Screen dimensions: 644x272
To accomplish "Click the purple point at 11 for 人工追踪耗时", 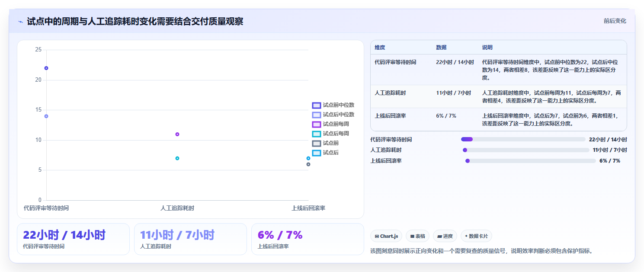I will (x=177, y=134).
